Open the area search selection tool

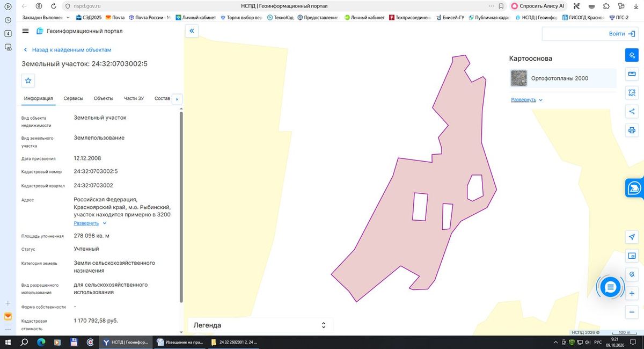click(x=632, y=93)
